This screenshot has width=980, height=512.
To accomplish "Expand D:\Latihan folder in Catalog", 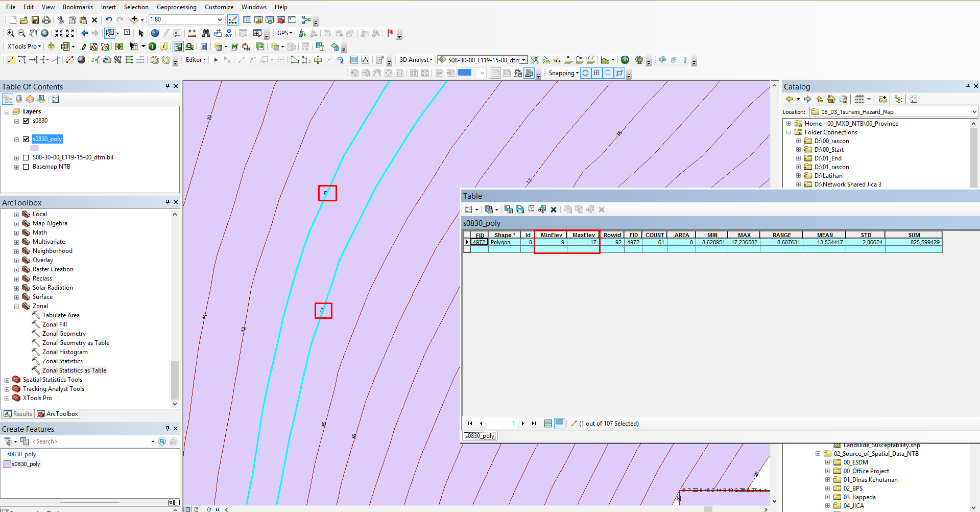I will point(799,176).
